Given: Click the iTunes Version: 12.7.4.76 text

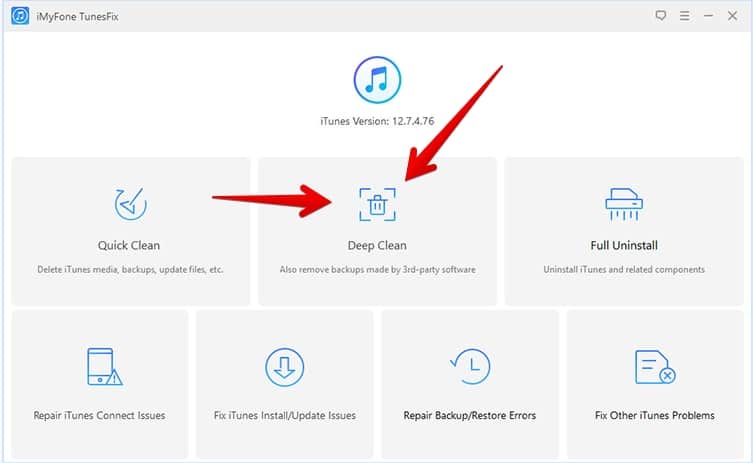Looking at the screenshot, I should pos(377,121).
